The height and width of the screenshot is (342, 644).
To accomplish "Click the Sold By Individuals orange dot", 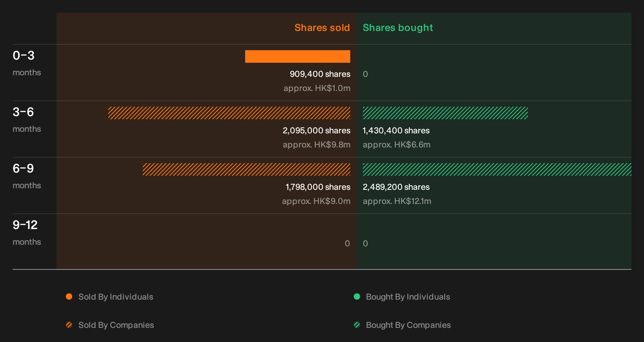I will click(69, 297).
